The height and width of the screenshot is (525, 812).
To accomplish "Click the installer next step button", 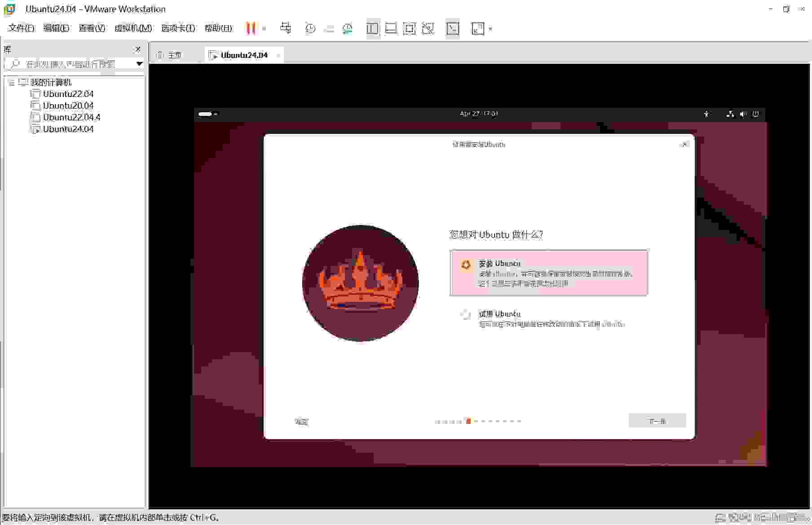I will pyautogui.click(x=657, y=421).
